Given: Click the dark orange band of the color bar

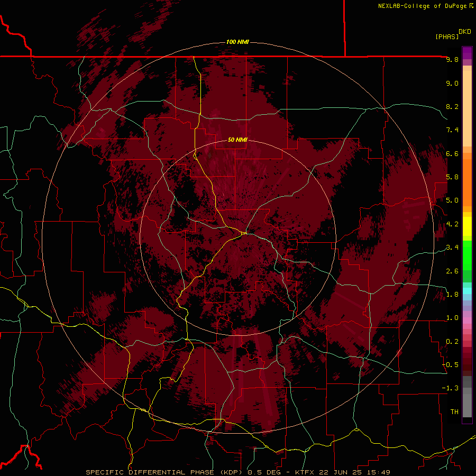Looking at the screenshot, I should (x=467, y=182).
